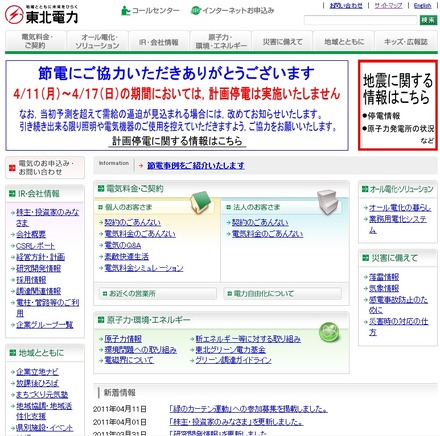Open the 災害時の対応の仕方 link
440x436 pixels.
[x=398, y=327]
